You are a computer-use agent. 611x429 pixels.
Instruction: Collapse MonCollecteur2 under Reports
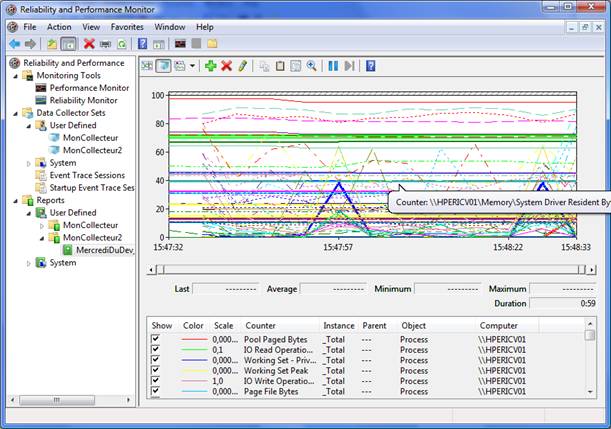click(x=42, y=238)
